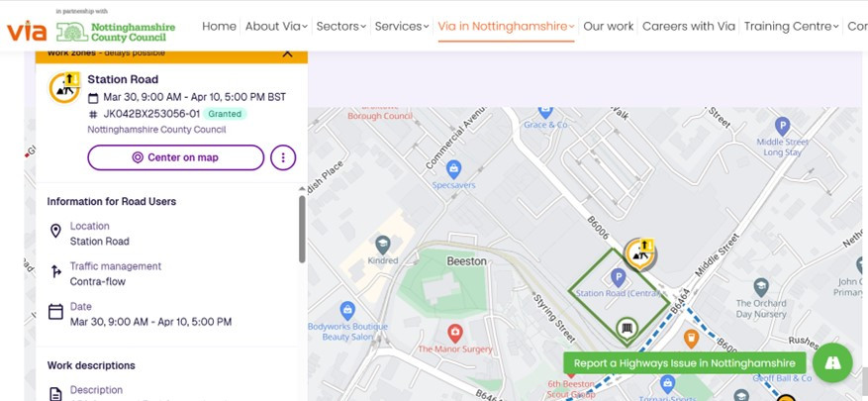Click Report a Highways Issue in Nottinghamshire
Image resolution: width=868 pixels, height=401 pixels.
(685, 363)
